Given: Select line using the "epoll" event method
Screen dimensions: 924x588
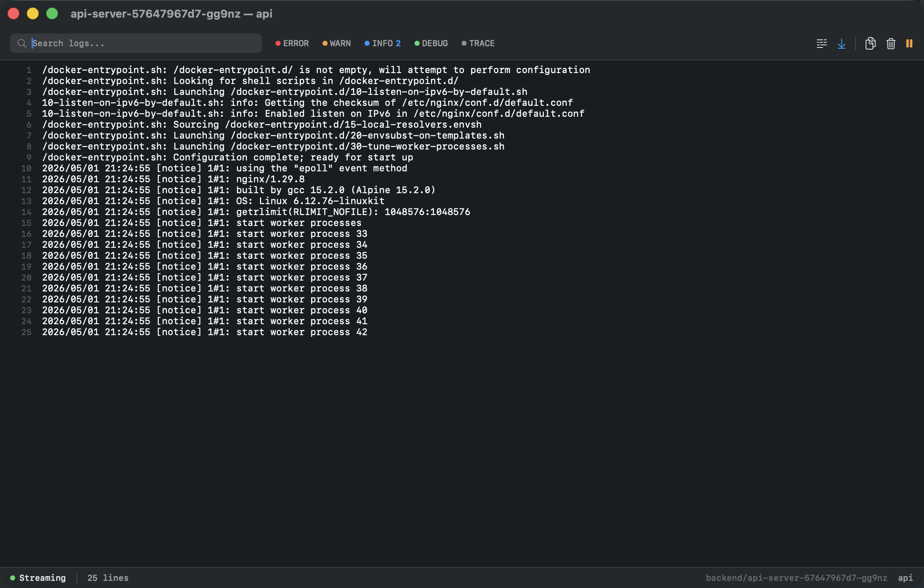Looking at the screenshot, I should click(x=225, y=168).
